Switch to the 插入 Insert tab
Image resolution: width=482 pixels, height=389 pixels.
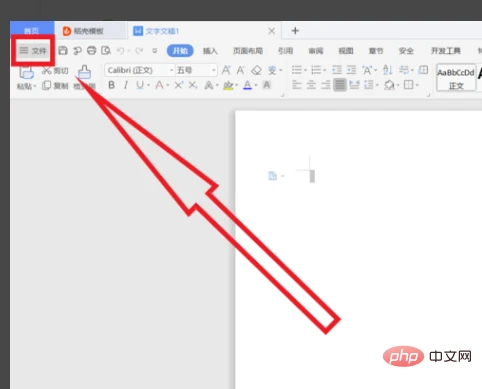pos(210,51)
